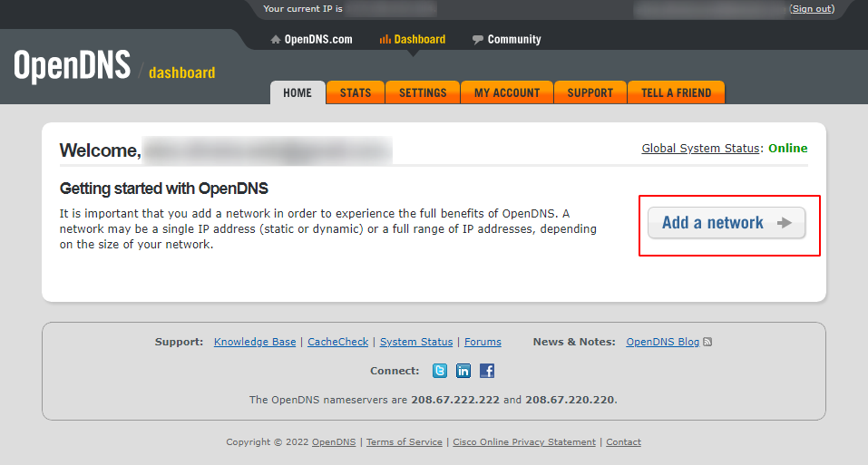Viewport: 868px width, 465px height.
Task: Select Dashboard in the top navigation
Action: coord(420,39)
